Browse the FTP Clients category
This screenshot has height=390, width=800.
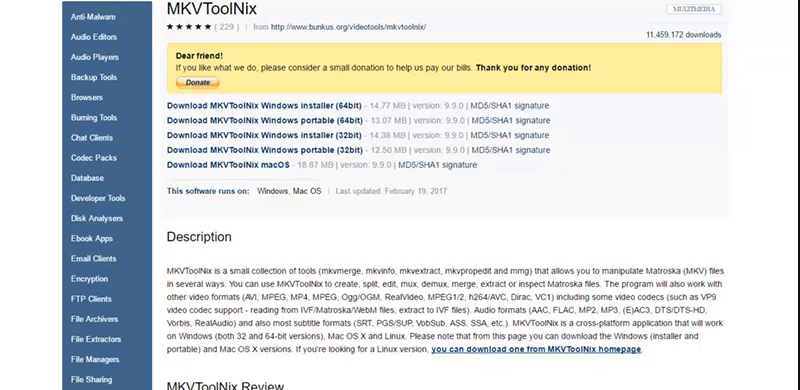coord(91,299)
